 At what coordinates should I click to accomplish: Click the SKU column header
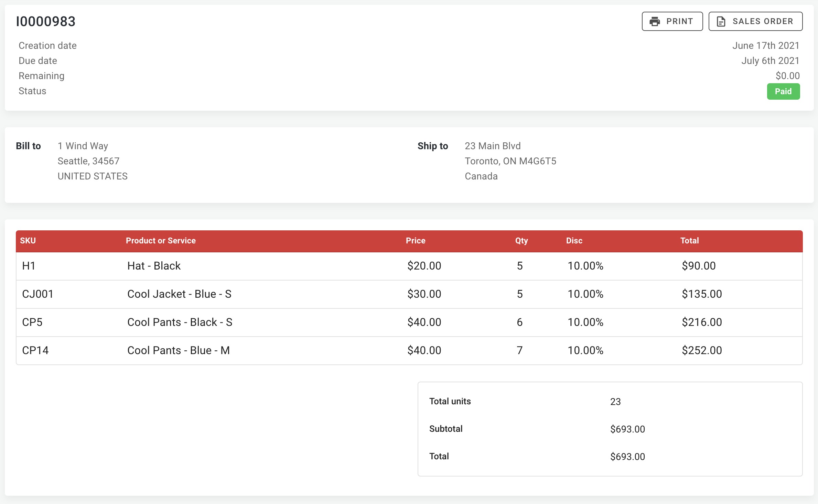28,241
